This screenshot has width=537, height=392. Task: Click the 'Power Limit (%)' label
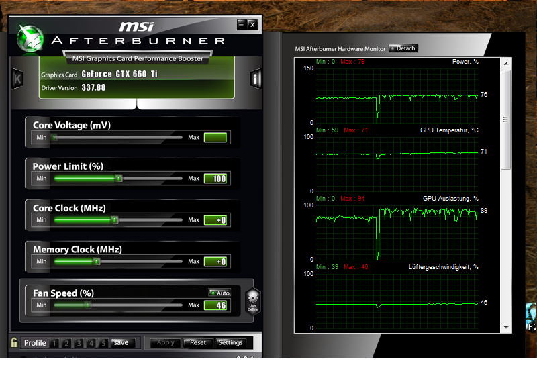coord(68,166)
